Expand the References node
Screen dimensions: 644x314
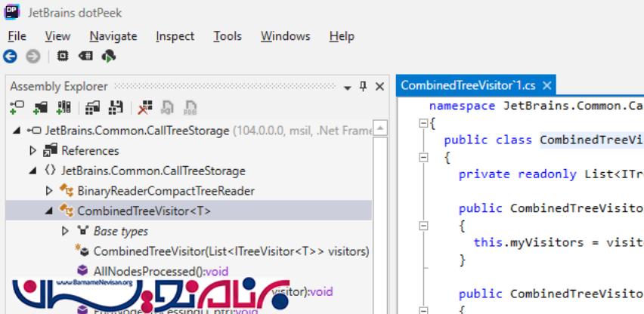[33, 151]
